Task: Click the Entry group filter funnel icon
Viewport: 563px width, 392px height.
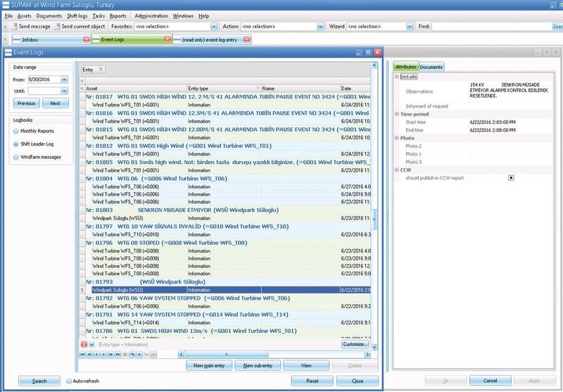Action: (101, 70)
